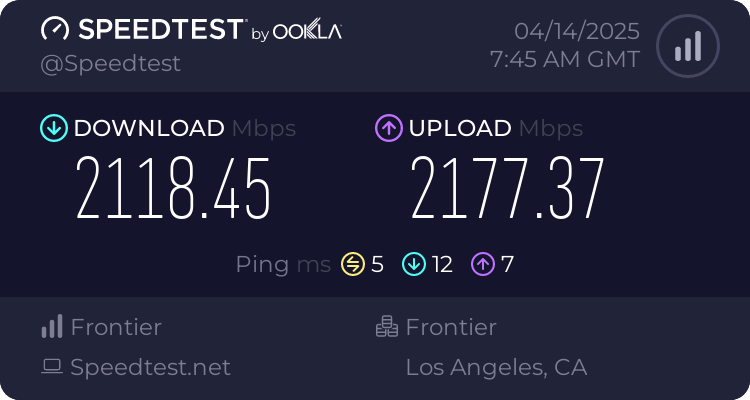This screenshot has width=750, height=400.
Task: Click the ISP signal bars icon near Frontier
Action: (x=51, y=327)
